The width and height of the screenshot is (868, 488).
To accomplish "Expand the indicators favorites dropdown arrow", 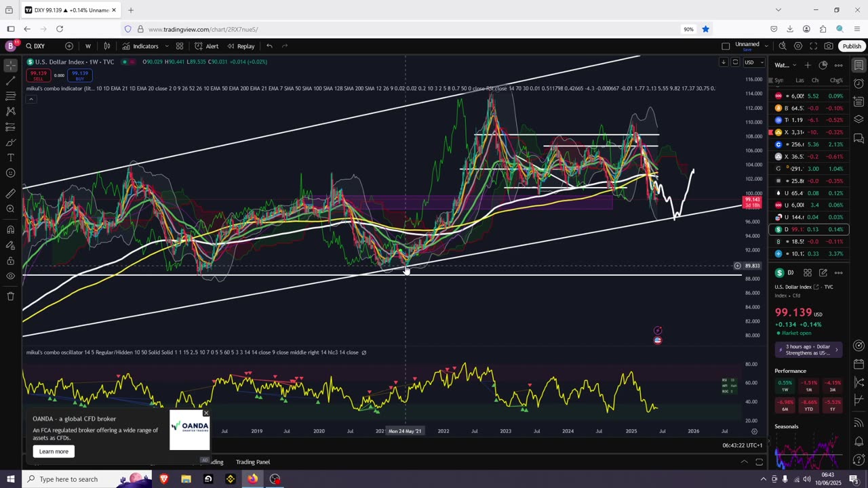I will click(x=166, y=46).
